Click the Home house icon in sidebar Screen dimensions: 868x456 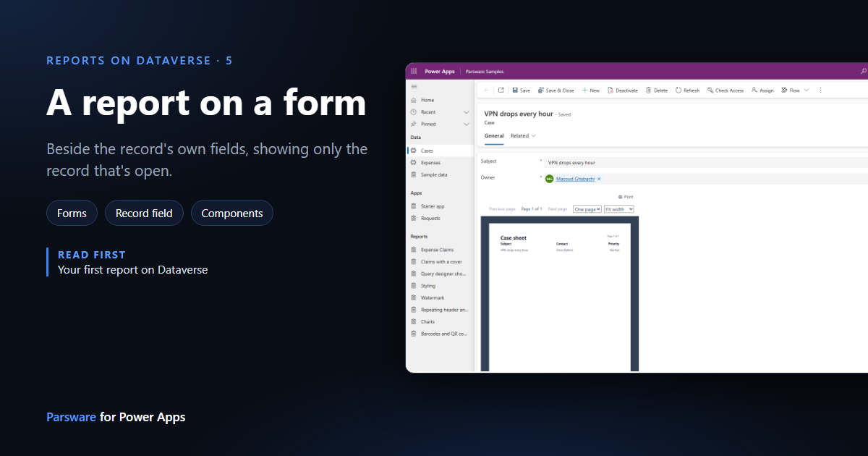coord(414,100)
